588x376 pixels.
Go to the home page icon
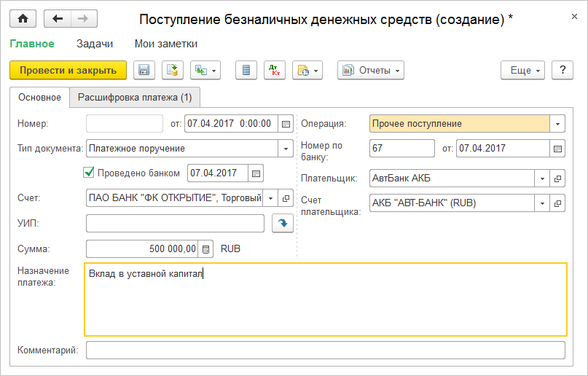pos(23,19)
